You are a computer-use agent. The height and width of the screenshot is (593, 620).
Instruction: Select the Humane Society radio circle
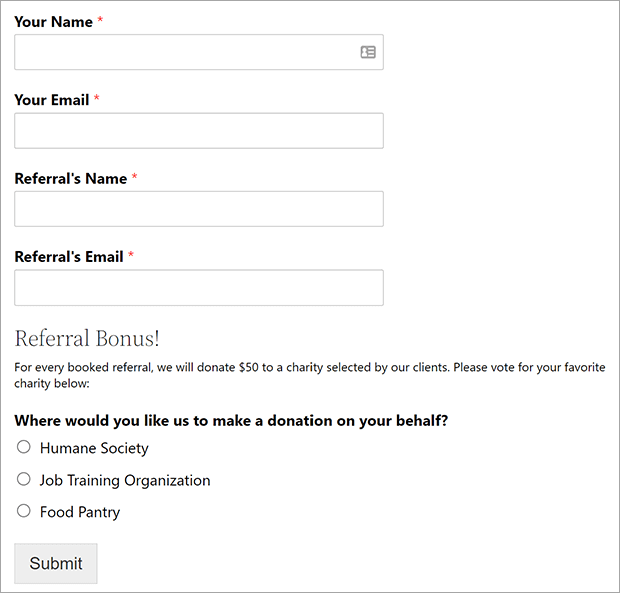(x=24, y=447)
